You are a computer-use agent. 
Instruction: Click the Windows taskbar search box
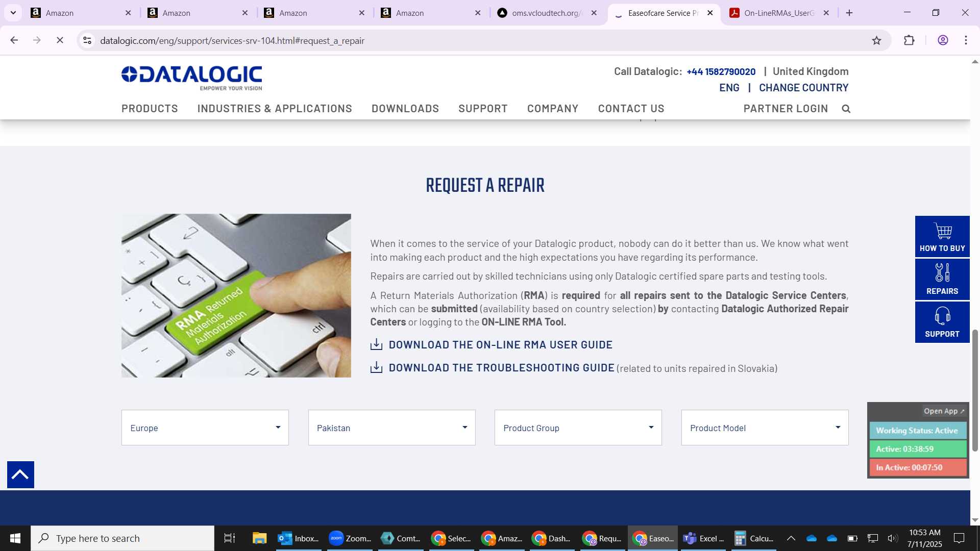coord(122,538)
